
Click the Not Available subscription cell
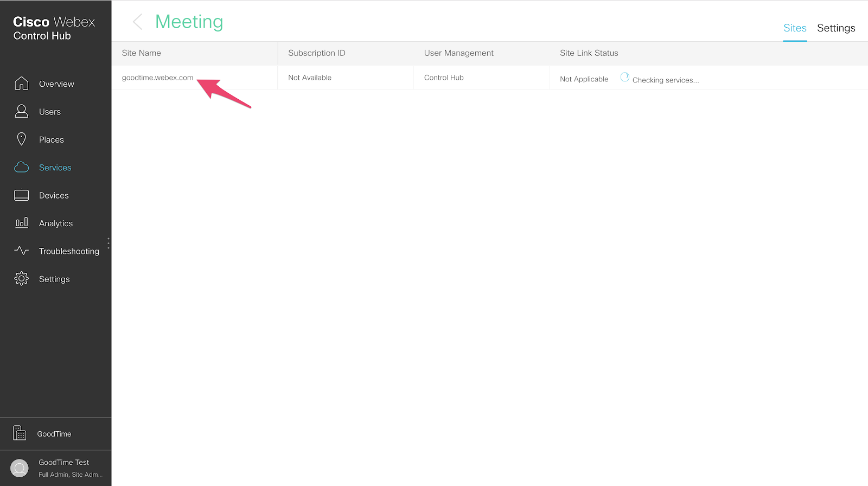(310, 78)
